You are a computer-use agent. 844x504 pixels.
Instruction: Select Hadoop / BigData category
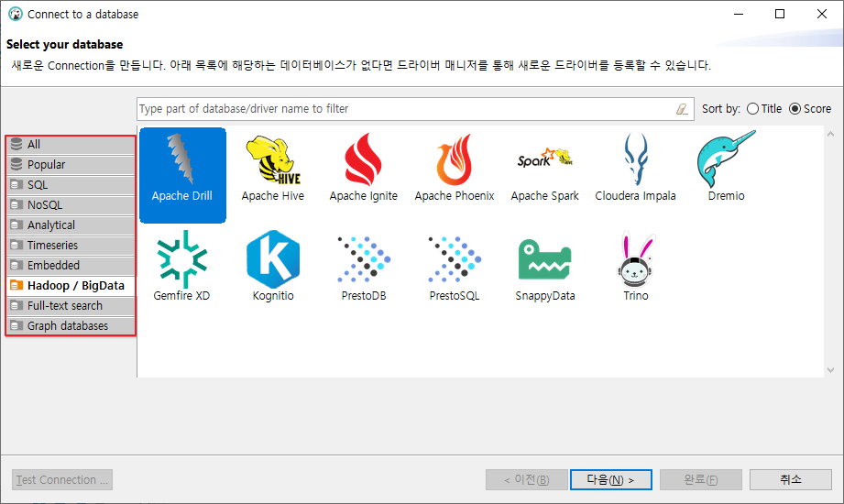coord(71,285)
